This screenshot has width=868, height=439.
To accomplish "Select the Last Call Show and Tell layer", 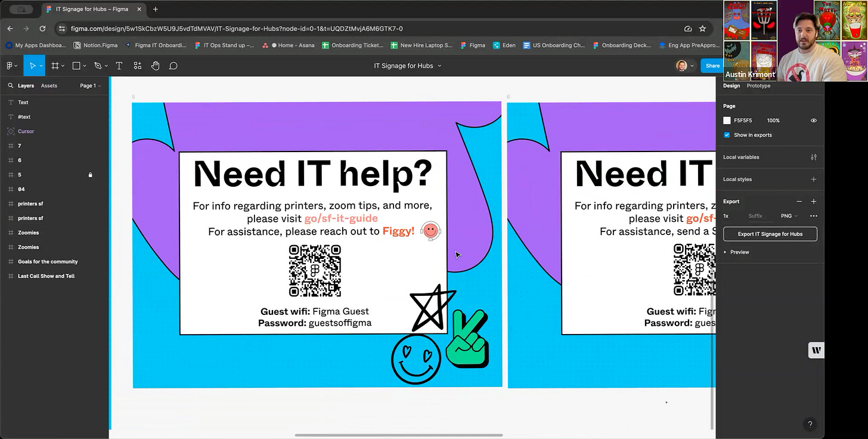I will coord(46,276).
